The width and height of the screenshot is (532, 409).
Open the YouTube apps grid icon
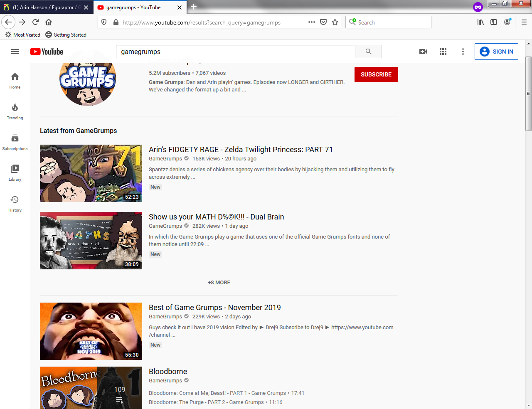[443, 52]
